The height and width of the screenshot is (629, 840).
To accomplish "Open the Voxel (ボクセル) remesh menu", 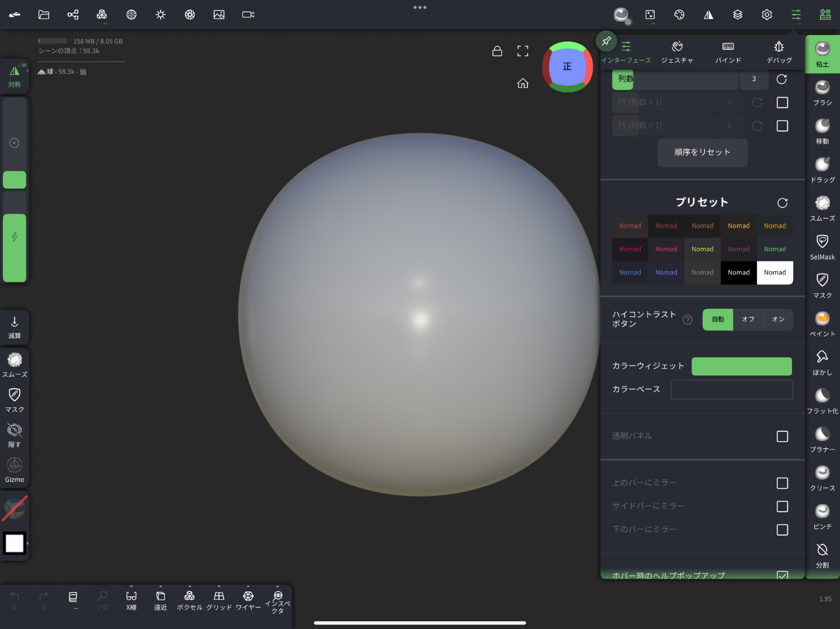I will click(x=190, y=600).
